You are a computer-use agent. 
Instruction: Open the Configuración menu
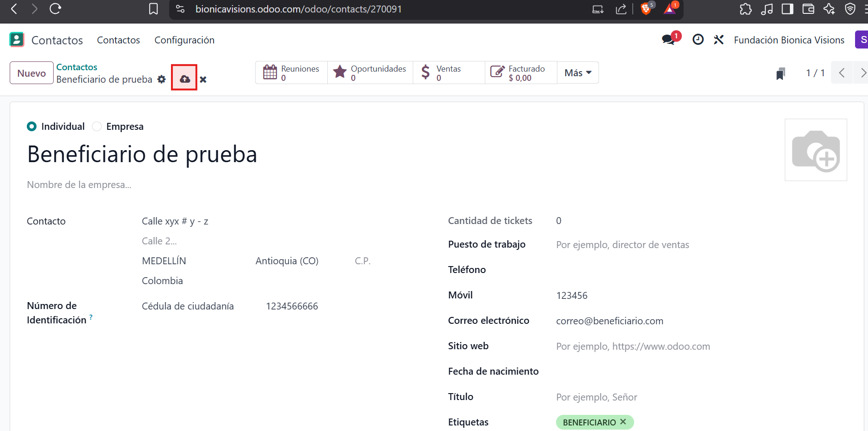(184, 40)
